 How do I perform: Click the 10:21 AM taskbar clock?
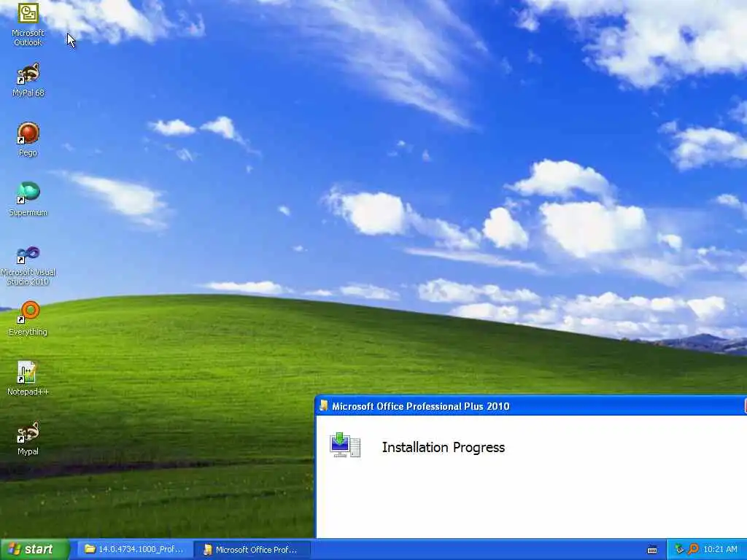(x=720, y=550)
